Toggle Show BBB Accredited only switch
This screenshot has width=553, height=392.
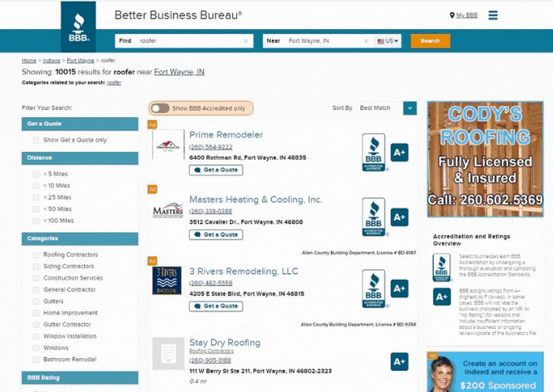160,108
